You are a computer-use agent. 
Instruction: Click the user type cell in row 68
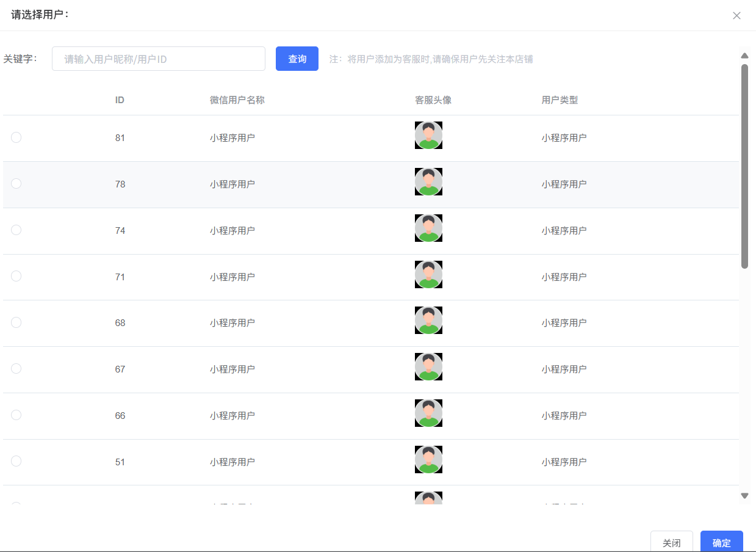(x=564, y=323)
